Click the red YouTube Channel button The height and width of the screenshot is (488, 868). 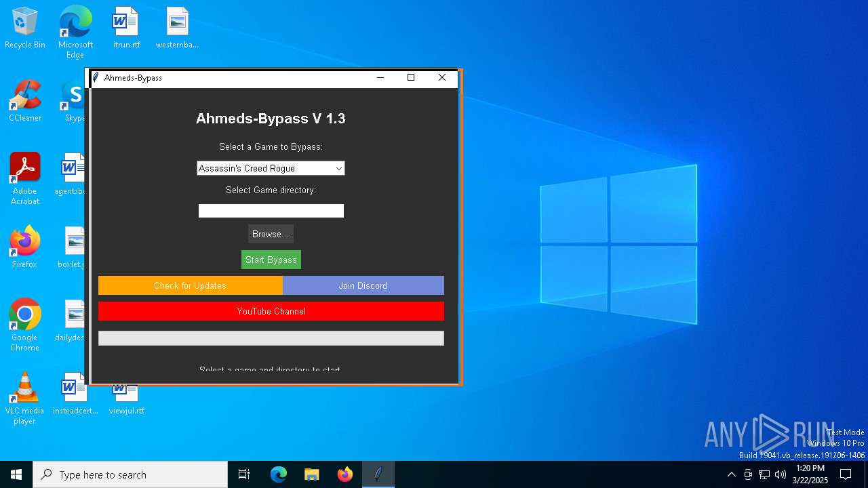point(271,311)
